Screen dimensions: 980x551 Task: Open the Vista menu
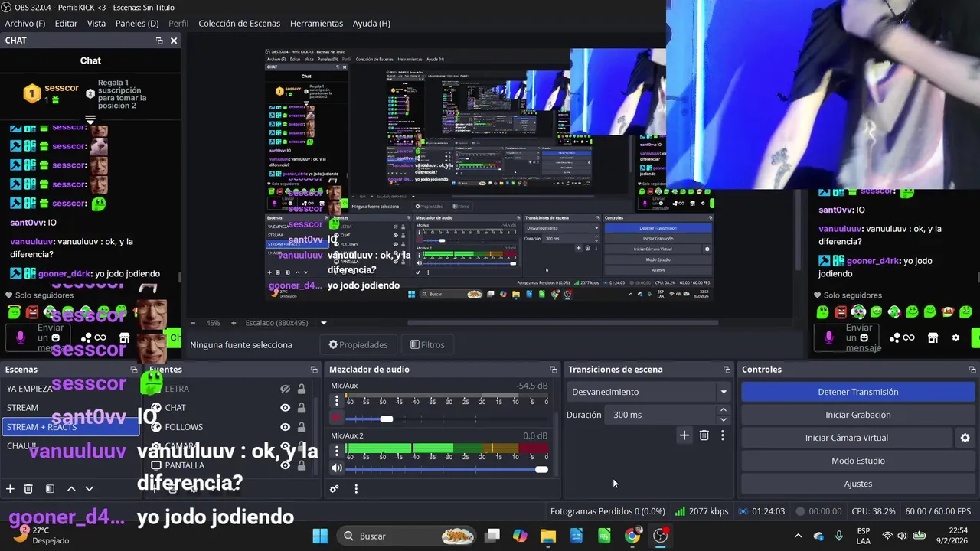click(x=96, y=24)
